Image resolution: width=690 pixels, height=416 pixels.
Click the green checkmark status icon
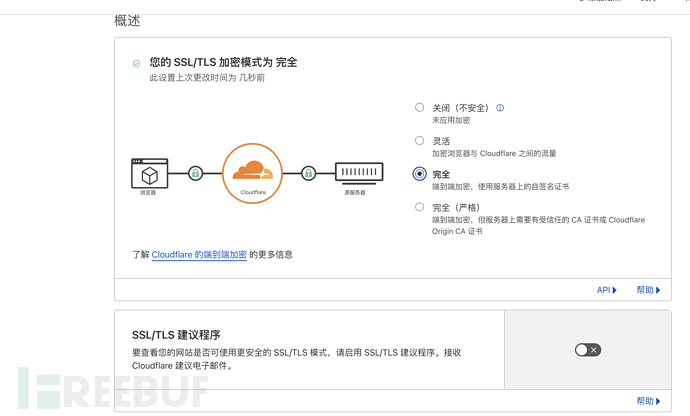tap(136, 64)
